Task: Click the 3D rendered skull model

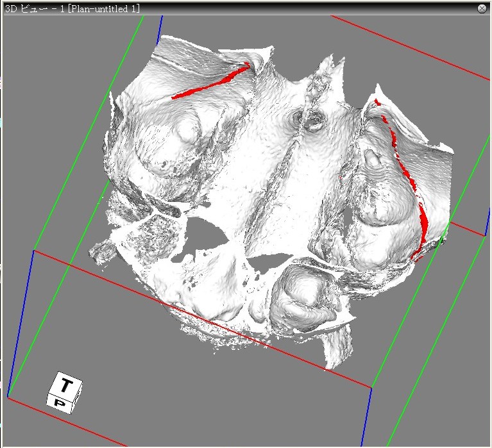Action: [270, 204]
